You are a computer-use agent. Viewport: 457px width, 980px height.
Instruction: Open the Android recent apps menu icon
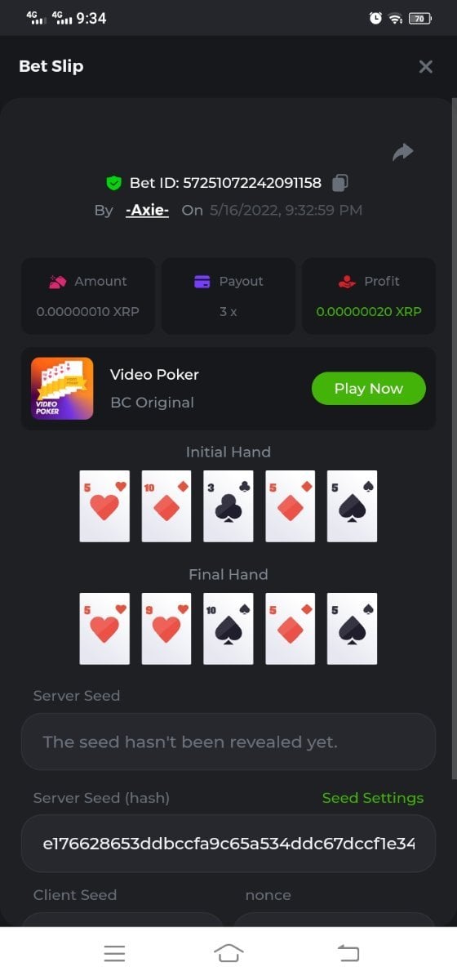click(114, 953)
